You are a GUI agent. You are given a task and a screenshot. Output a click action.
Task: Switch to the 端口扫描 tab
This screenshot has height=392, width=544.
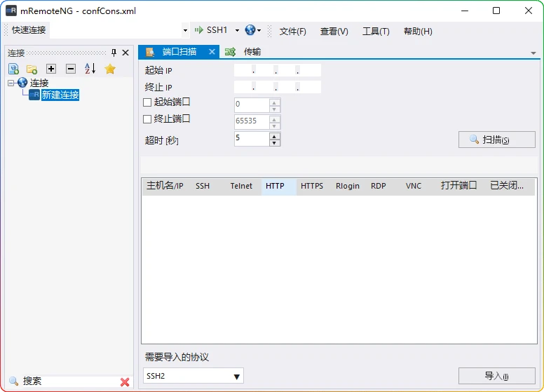click(179, 52)
